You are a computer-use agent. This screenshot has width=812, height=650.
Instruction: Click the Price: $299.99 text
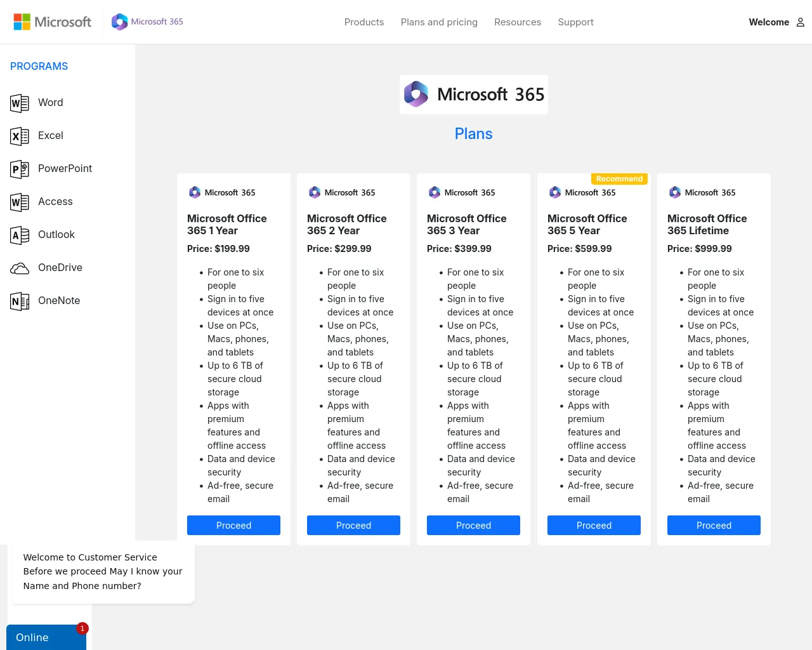click(x=339, y=249)
